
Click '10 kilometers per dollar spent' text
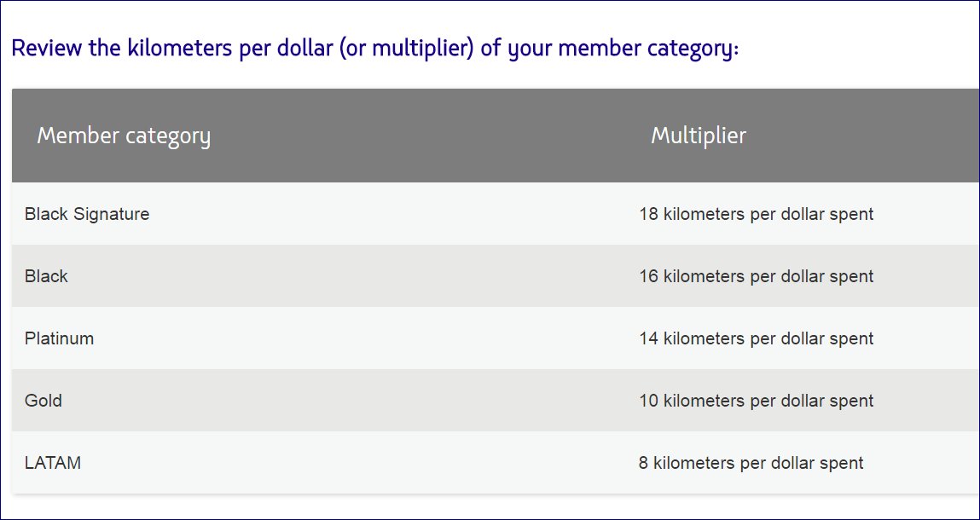756,401
